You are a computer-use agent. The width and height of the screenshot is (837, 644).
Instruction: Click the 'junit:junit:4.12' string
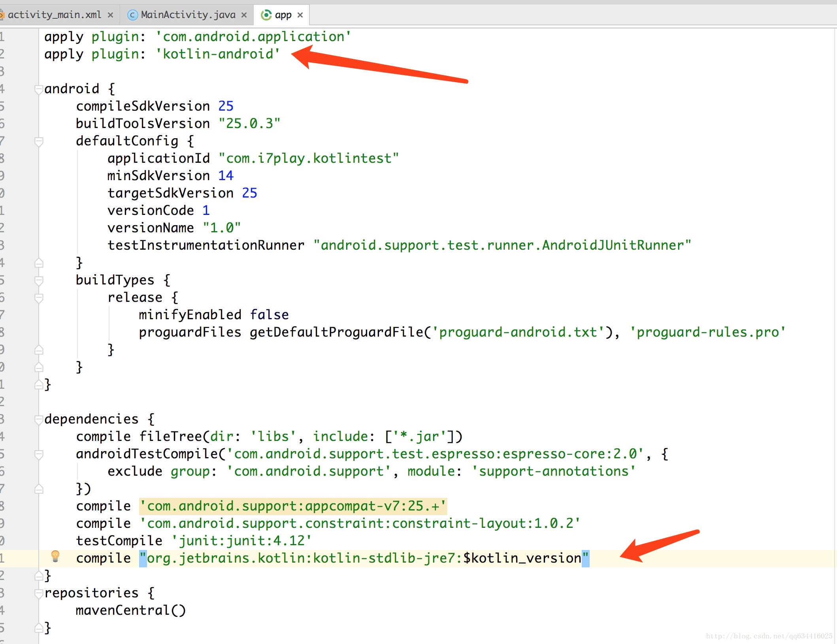pos(241,541)
